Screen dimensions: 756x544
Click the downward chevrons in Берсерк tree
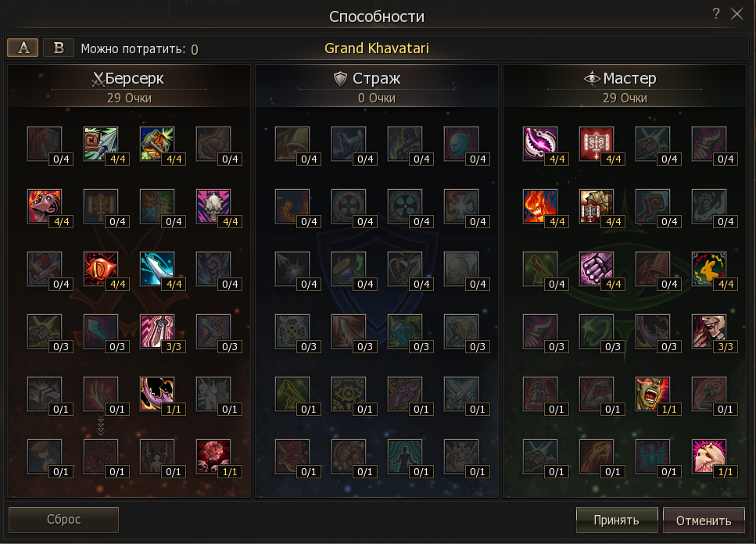click(x=100, y=425)
